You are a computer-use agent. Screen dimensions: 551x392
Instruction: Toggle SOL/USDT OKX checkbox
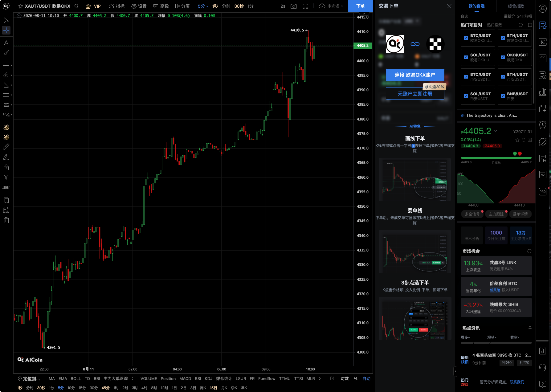coord(466,57)
